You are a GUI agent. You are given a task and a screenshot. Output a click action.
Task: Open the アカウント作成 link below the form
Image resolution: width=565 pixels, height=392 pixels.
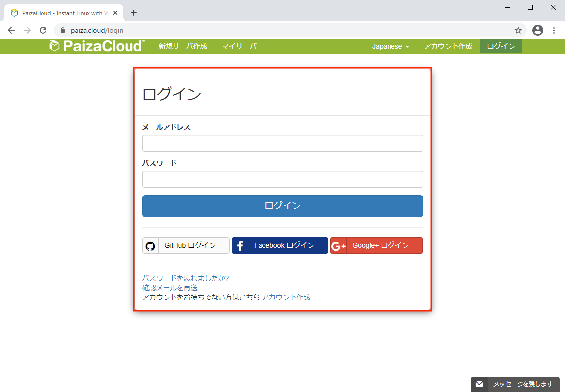point(286,297)
